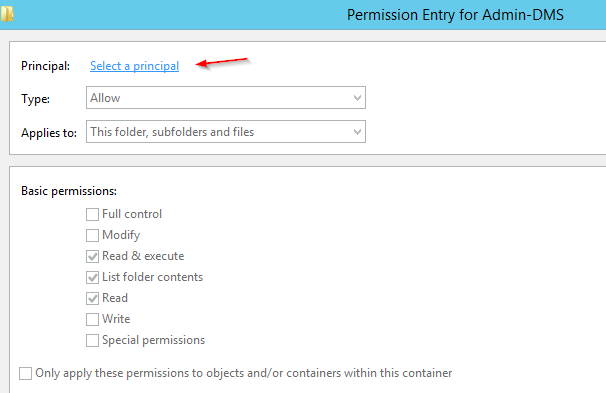Click the Full control label text
The image size is (606, 393).
click(x=132, y=214)
